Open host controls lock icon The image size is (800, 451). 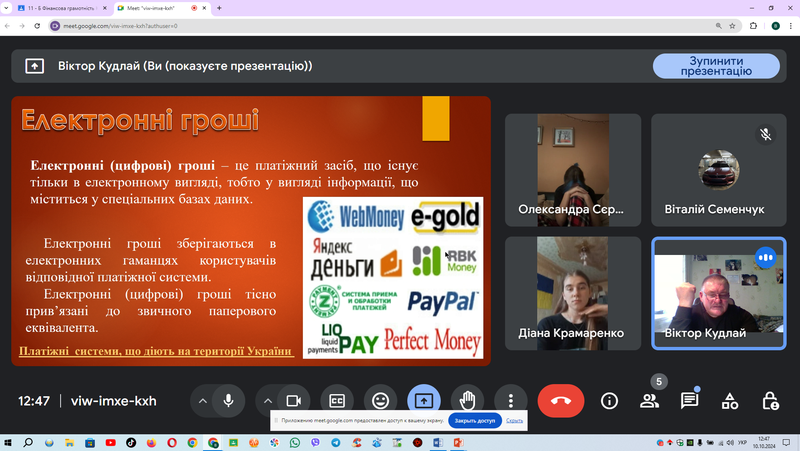770,401
